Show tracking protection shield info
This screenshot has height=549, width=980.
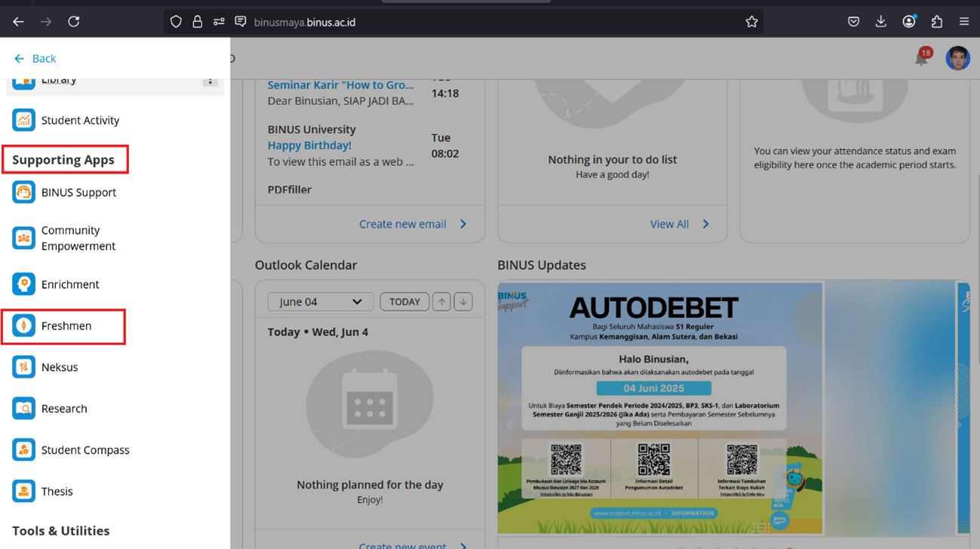click(x=176, y=22)
